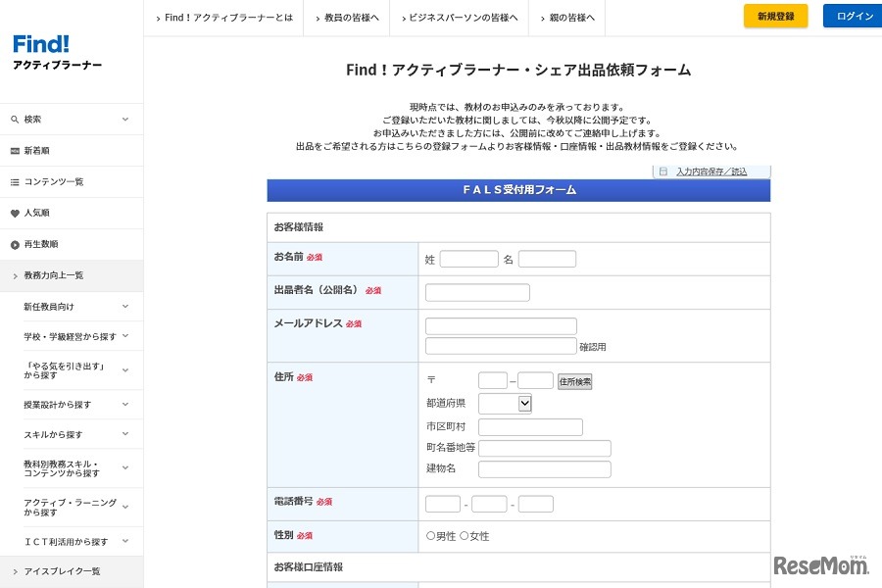Open the 入力内容保存／読込 link
The width and height of the screenshot is (882, 588).
[x=712, y=171]
